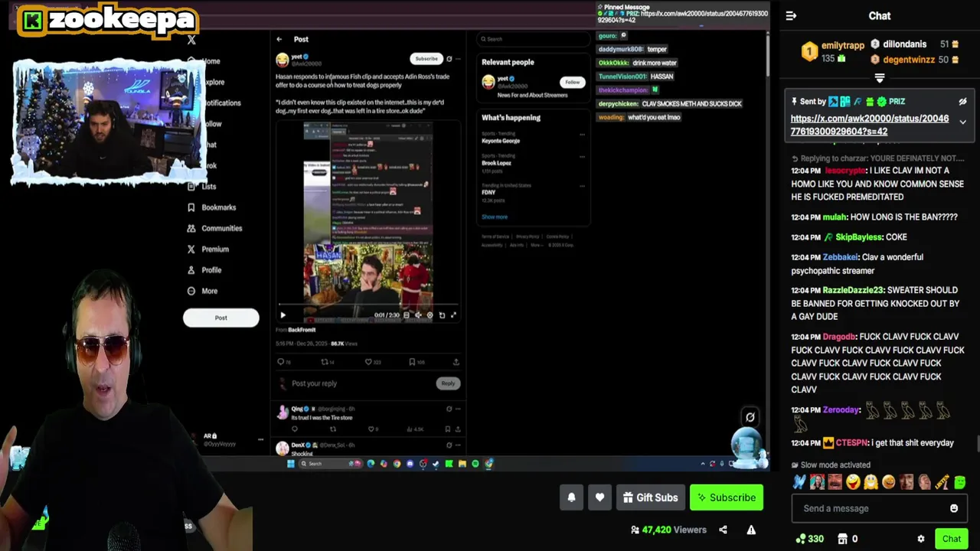Select the laughing tongue emote in quick emotes

pyautogui.click(x=853, y=482)
